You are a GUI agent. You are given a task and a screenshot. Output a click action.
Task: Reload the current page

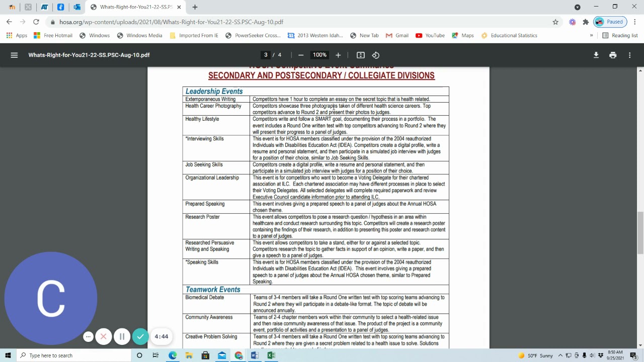pyautogui.click(x=36, y=22)
